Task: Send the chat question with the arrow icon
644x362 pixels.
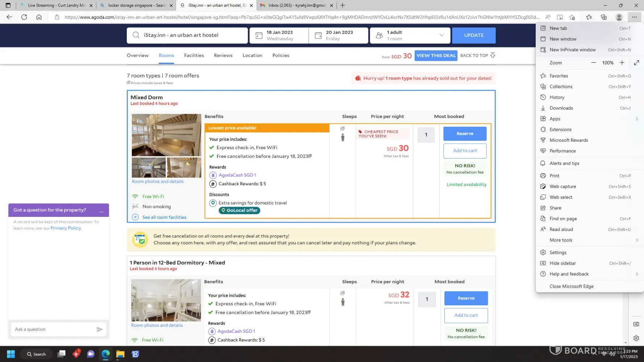Action: (x=100, y=329)
